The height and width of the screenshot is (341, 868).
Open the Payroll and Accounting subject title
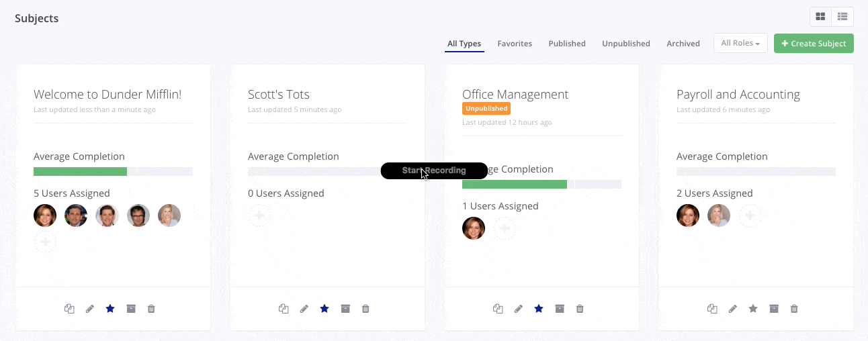(738, 95)
